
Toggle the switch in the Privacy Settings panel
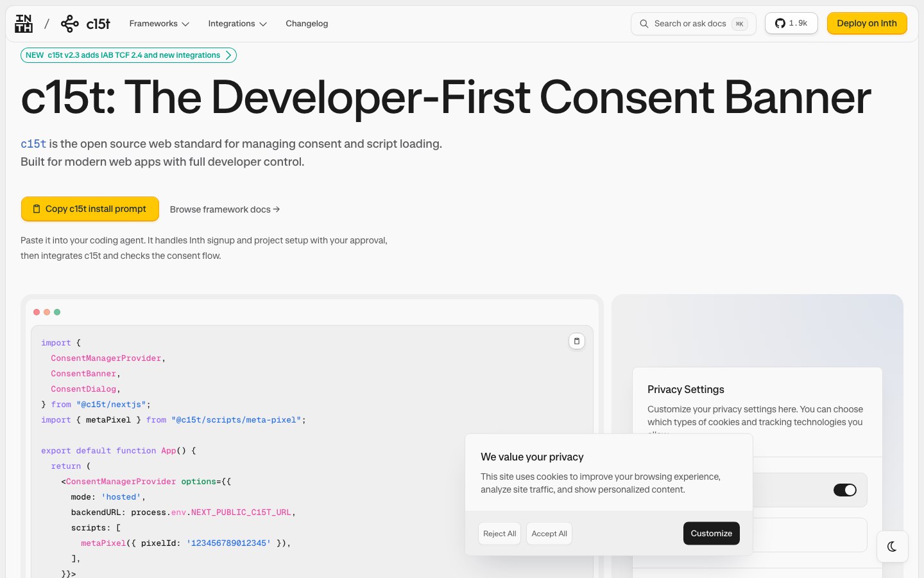[x=844, y=490]
